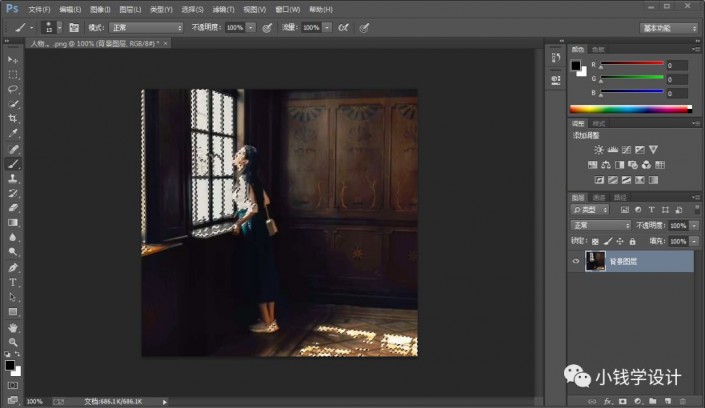Open the 基本功能 workspace dropdown
This screenshot has width=705, height=408.
tap(668, 28)
